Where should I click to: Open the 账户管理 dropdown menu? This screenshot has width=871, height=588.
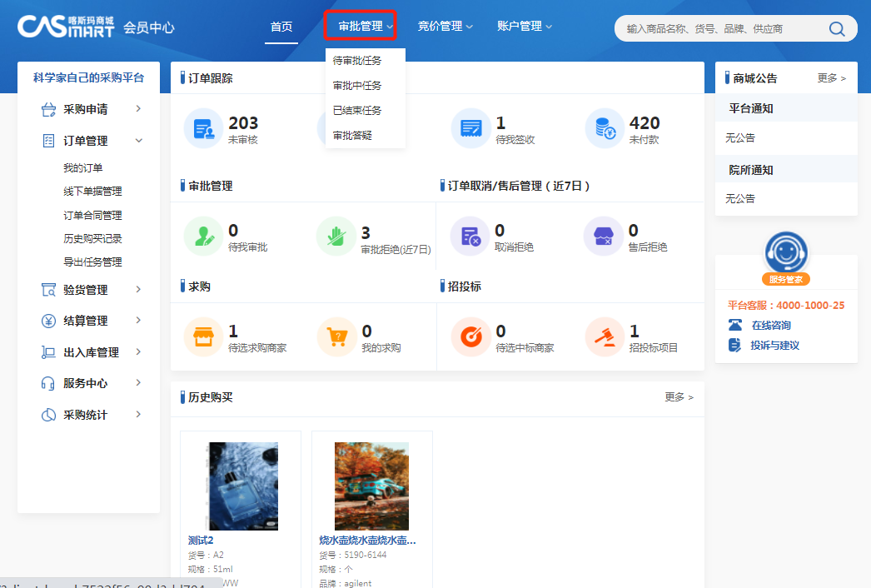[x=525, y=27]
